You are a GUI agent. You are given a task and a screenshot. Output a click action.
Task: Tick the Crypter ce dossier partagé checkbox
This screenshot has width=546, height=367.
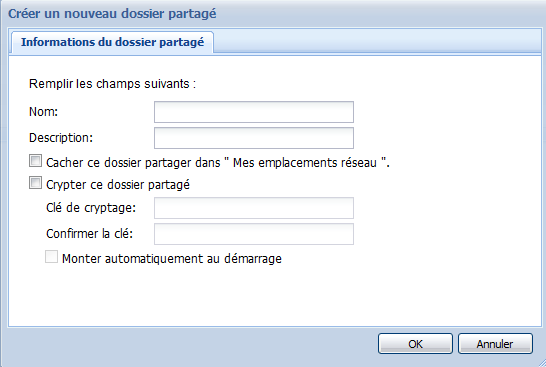pos(36,183)
